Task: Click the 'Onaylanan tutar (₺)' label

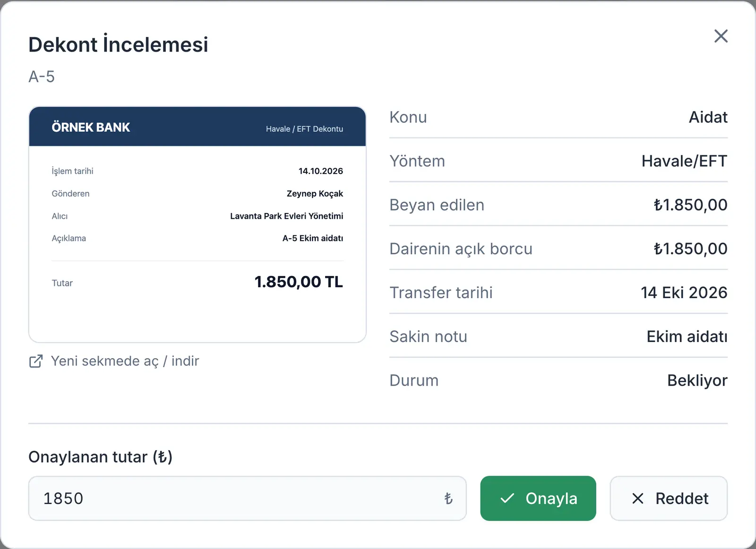Action: (x=101, y=457)
